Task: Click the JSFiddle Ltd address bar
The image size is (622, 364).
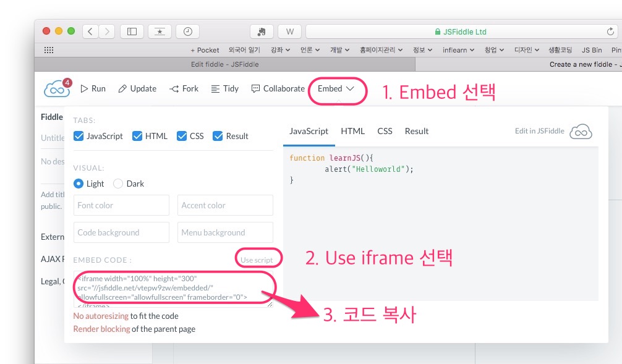Action: (x=462, y=32)
